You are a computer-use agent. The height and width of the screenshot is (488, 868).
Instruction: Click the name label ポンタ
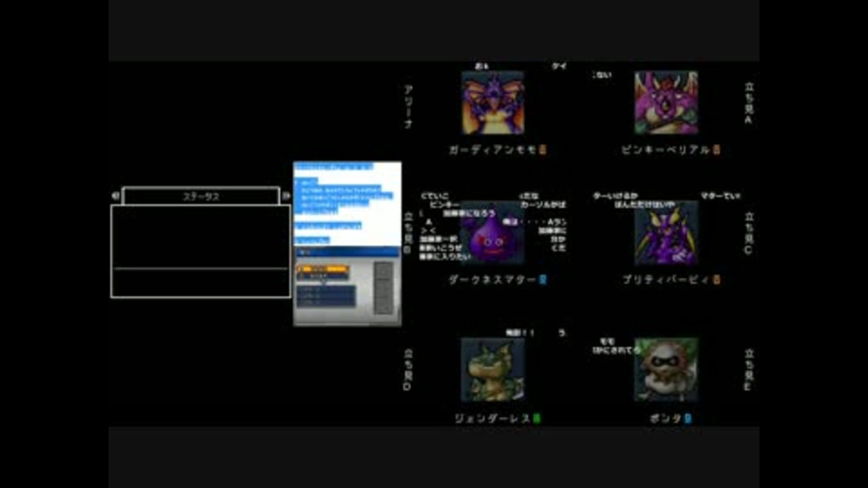pos(665,418)
